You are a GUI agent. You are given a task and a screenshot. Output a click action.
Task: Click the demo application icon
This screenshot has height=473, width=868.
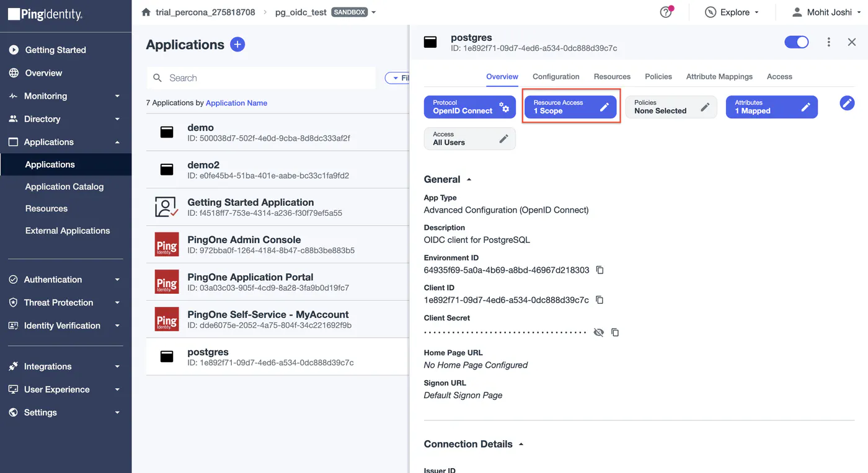coord(167,133)
